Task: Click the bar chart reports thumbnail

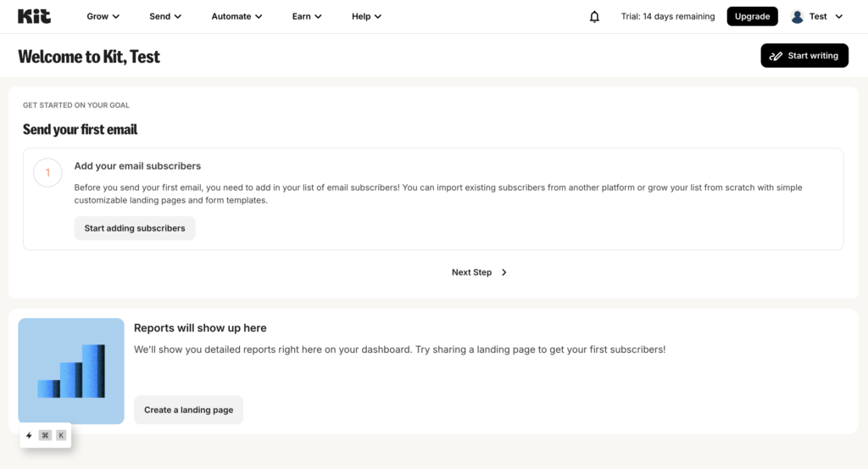Action: (x=71, y=371)
